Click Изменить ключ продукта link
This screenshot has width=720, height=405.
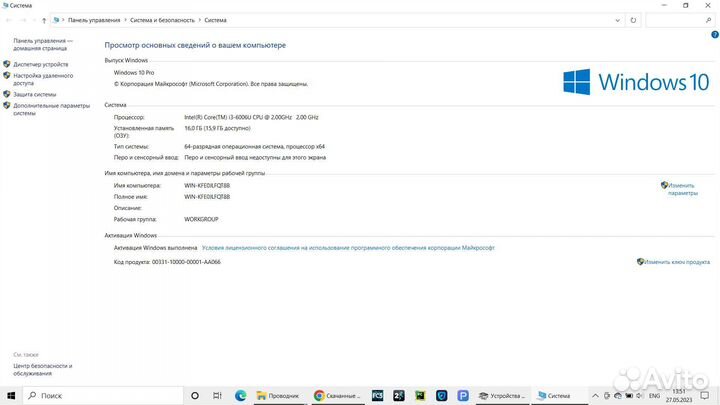(x=677, y=262)
